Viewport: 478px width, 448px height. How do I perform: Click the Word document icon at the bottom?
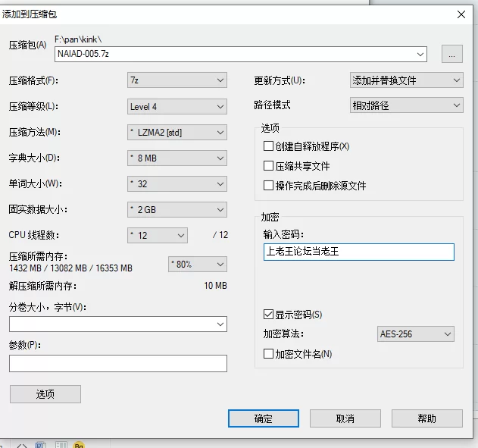41,444
